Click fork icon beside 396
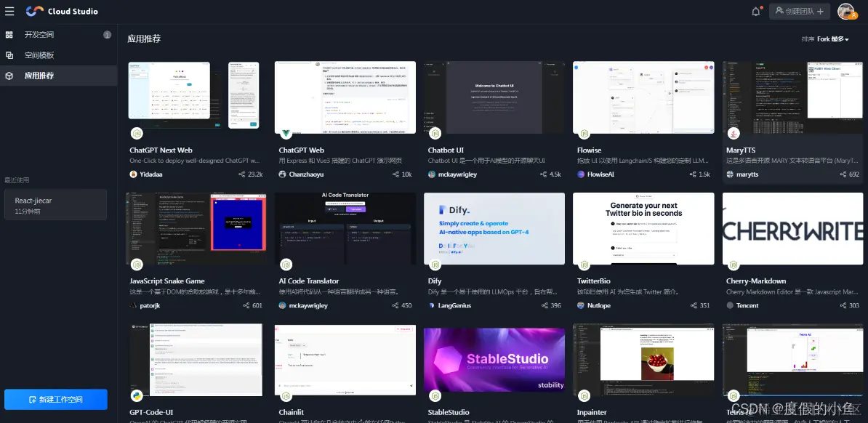This screenshot has width=868, height=423. coord(544,305)
